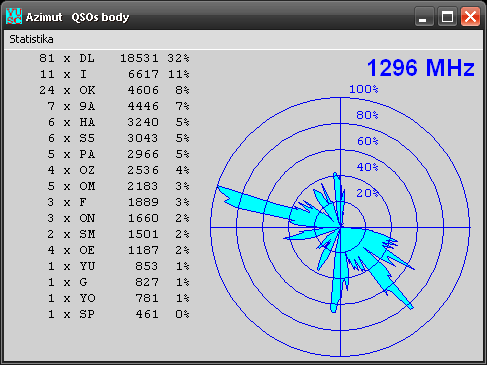This screenshot has height=365, width=487.
Task: Click the VUSC app icon in title bar
Action: point(14,16)
